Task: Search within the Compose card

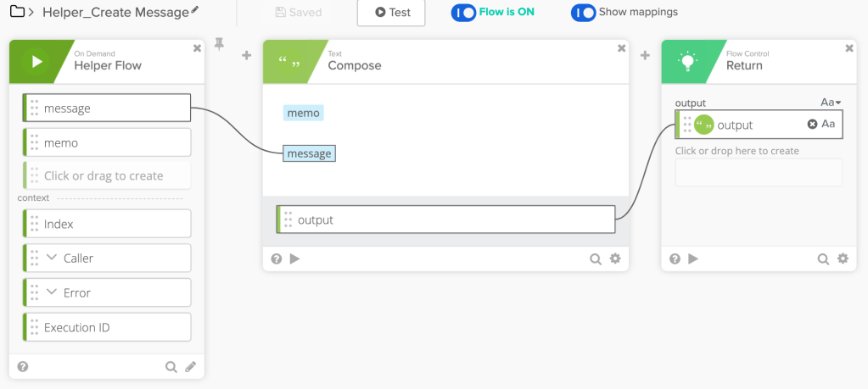Action: coord(596,258)
